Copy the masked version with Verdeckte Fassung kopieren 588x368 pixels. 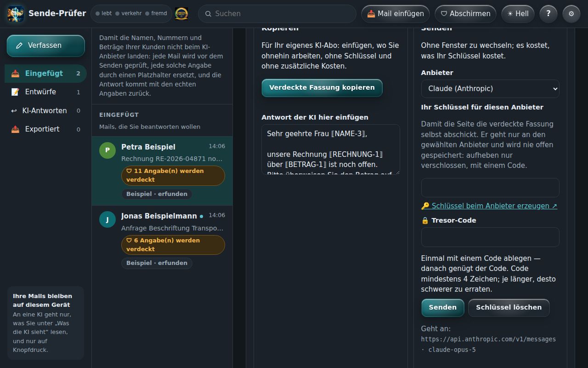click(x=322, y=87)
